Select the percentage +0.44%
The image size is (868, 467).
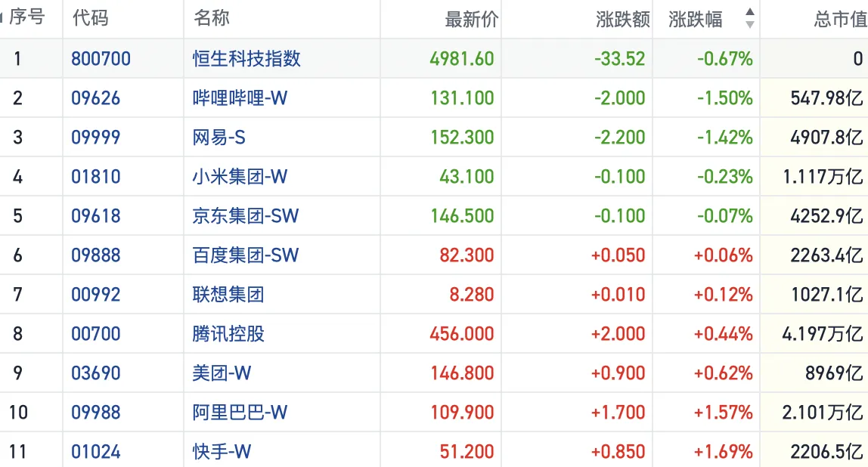(724, 334)
